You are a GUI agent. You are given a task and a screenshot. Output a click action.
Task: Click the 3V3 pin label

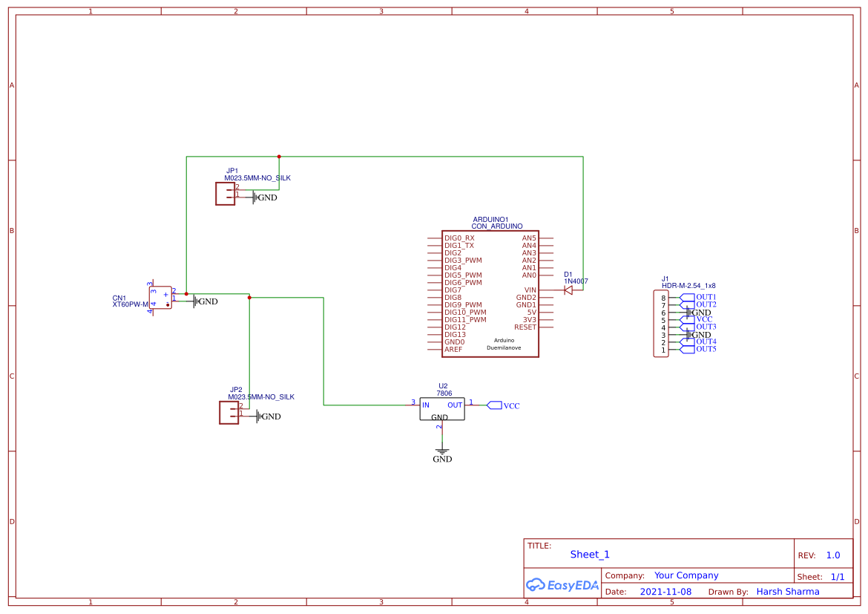tap(530, 320)
